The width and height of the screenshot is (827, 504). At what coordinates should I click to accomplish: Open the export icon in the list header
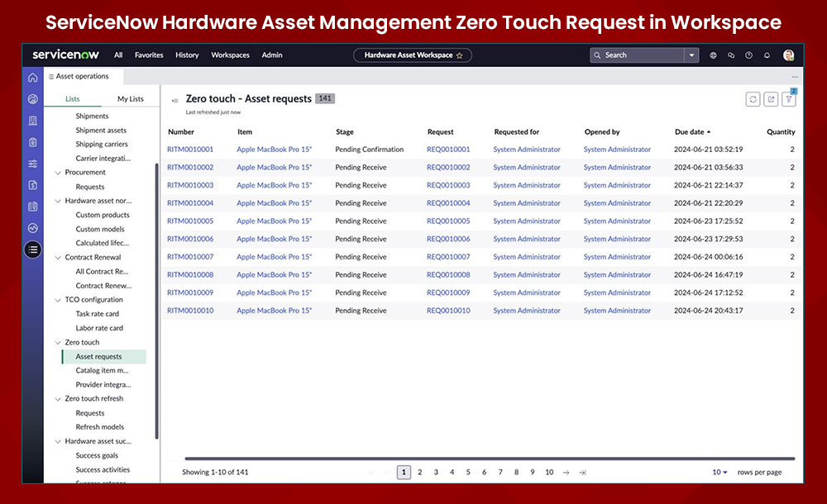pos(771,98)
